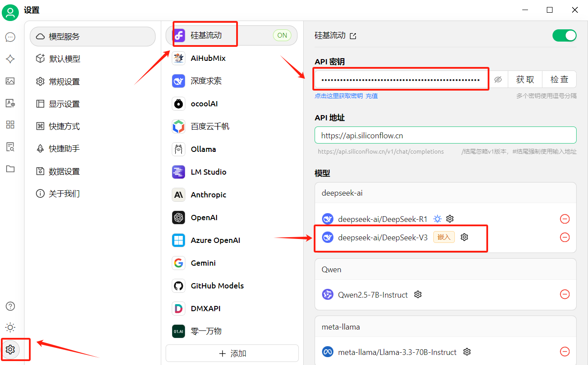Click the meta-llama model logo icon
Viewport: 588px width, 365px height.
tap(328, 352)
